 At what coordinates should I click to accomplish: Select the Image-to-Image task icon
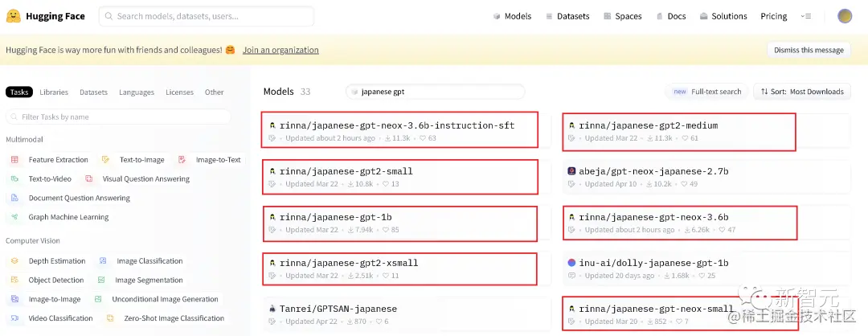[15, 299]
